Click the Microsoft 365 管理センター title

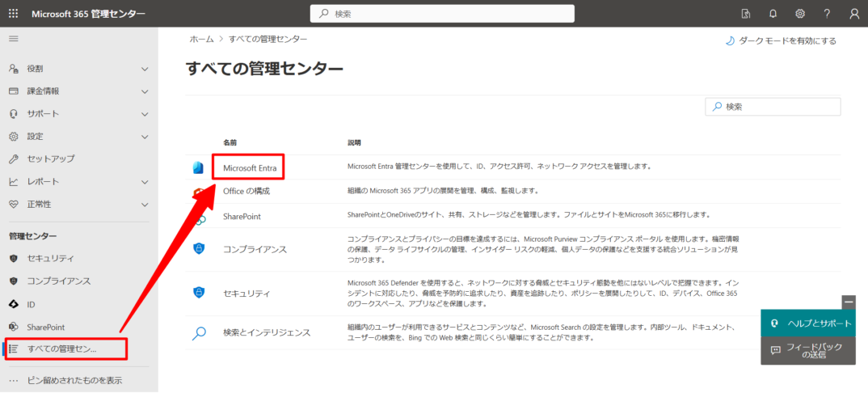[89, 14]
